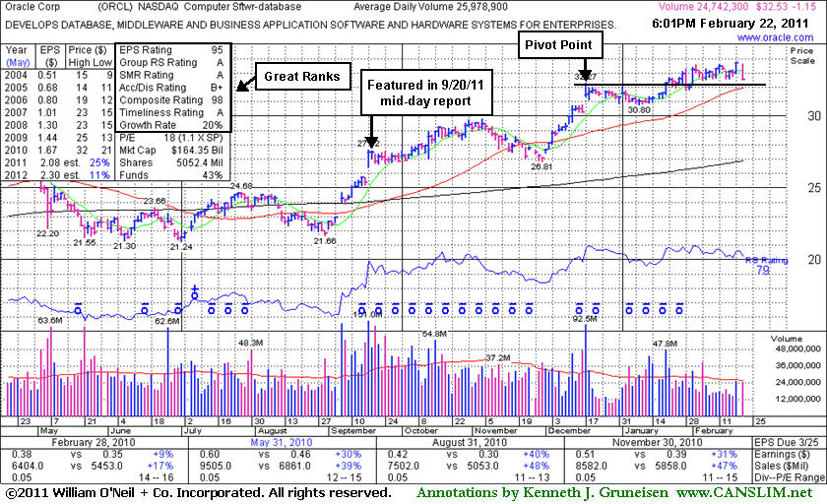827x504 pixels.
Task: Click the 21.24 low price label
Action: pyautogui.click(x=181, y=246)
